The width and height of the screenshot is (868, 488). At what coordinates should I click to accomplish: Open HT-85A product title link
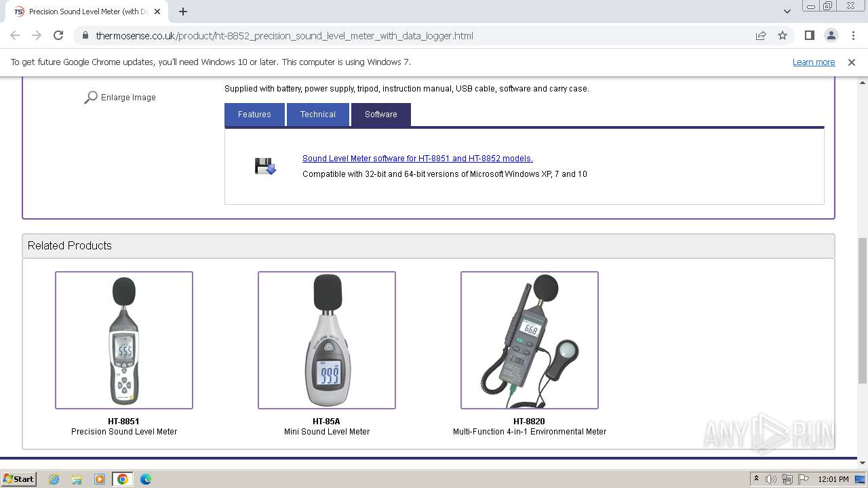[326, 422]
